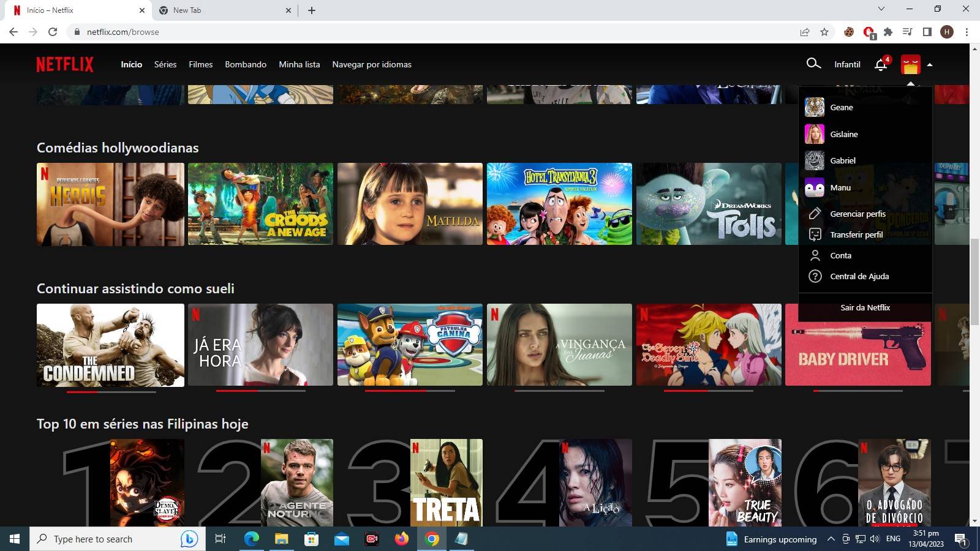980x551 pixels.
Task: Show hidden system tray icons
Action: 831,539
